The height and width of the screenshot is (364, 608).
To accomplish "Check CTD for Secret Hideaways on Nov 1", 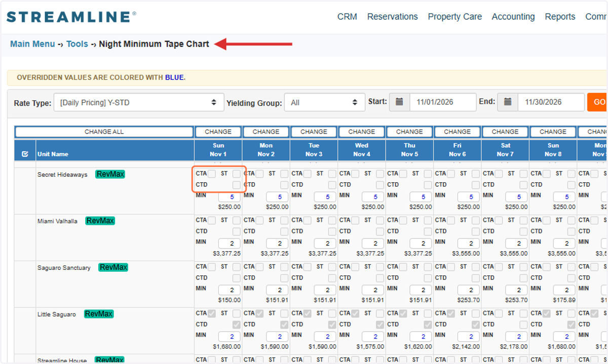I will coord(237,185).
